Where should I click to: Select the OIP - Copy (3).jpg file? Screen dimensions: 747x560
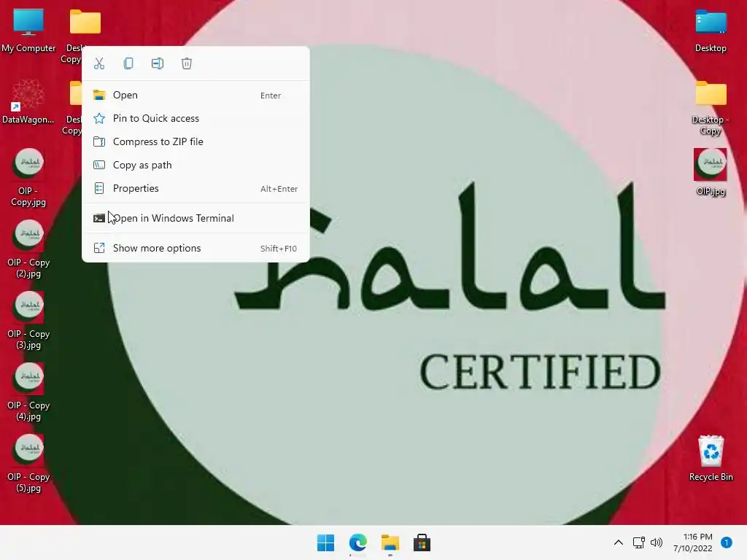28,321
